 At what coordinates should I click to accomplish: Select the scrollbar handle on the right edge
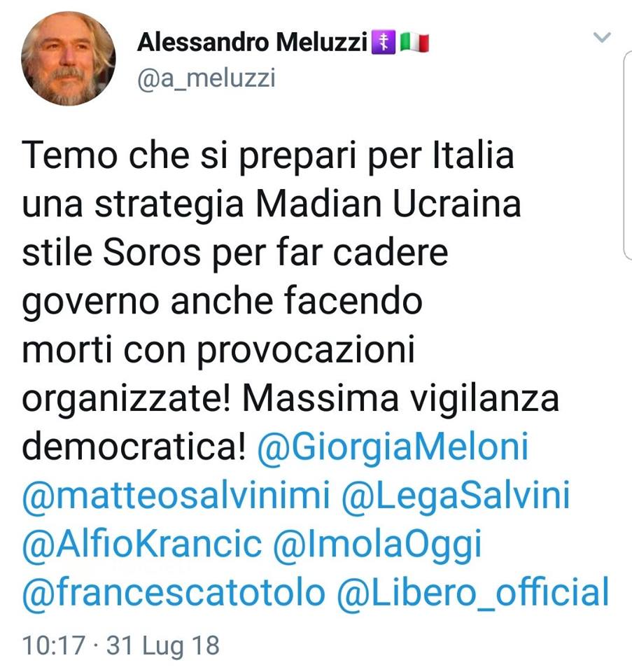coord(627,156)
